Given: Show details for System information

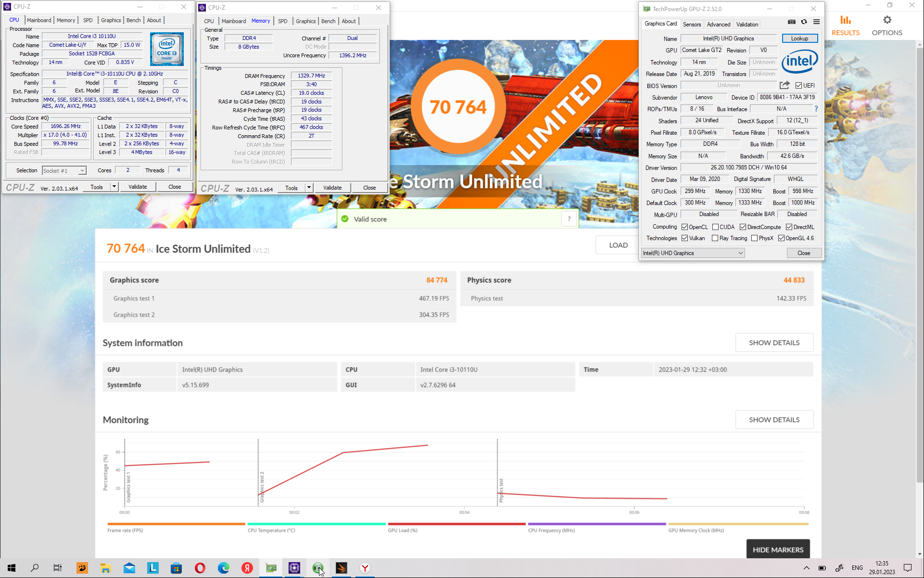Looking at the screenshot, I should click(774, 343).
